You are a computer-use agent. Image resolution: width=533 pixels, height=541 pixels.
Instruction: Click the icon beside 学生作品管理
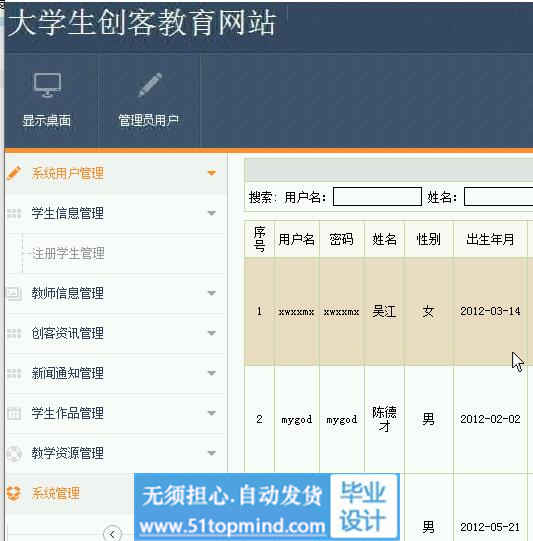click(14, 413)
